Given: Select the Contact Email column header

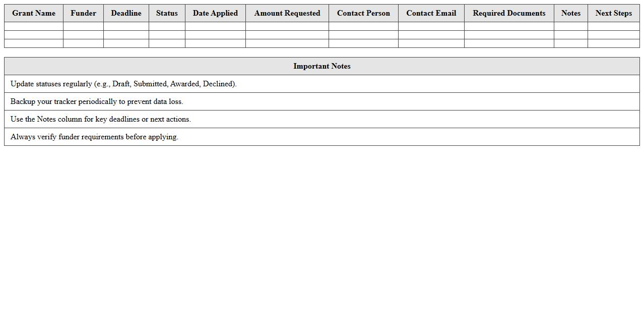Looking at the screenshot, I should [x=431, y=13].
